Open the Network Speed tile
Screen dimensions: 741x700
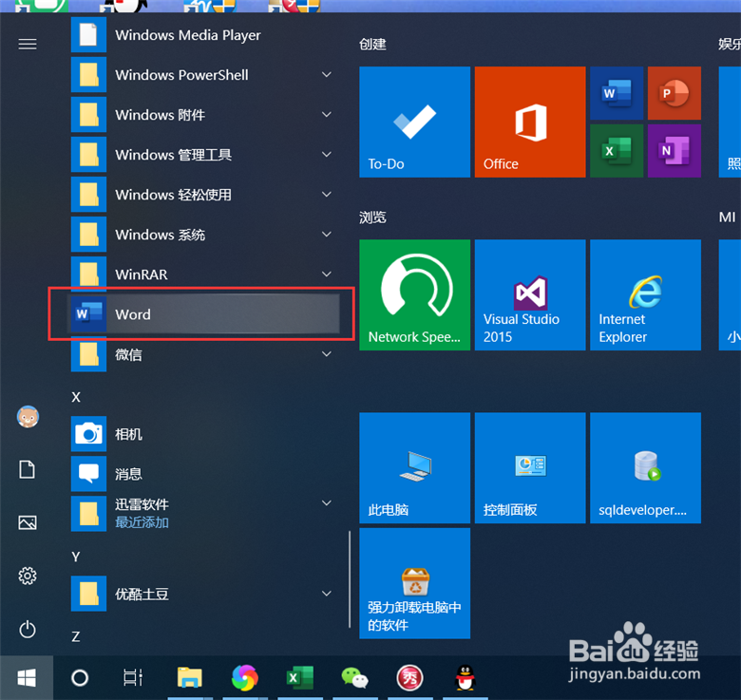[414, 294]
